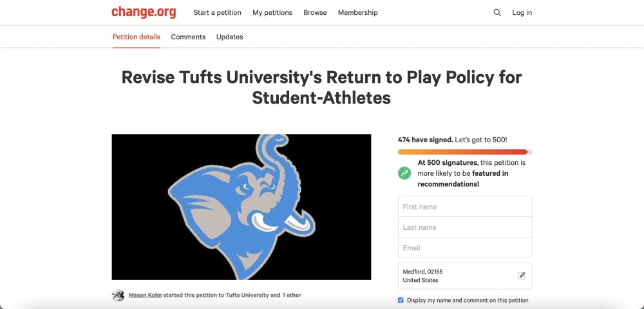Switch to the Updates tab
This screenshot has width=644, height=309.
point(230,37)
